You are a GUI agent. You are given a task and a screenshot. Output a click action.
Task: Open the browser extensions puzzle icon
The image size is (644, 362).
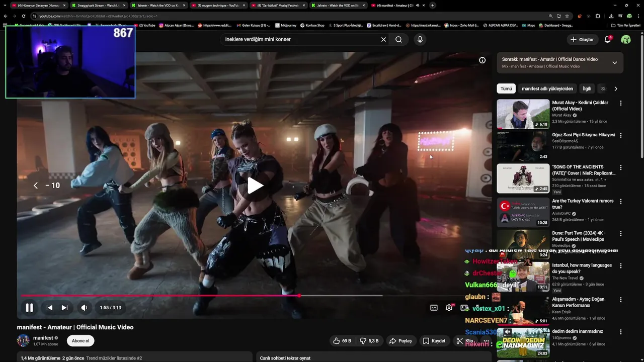[598, 16]
